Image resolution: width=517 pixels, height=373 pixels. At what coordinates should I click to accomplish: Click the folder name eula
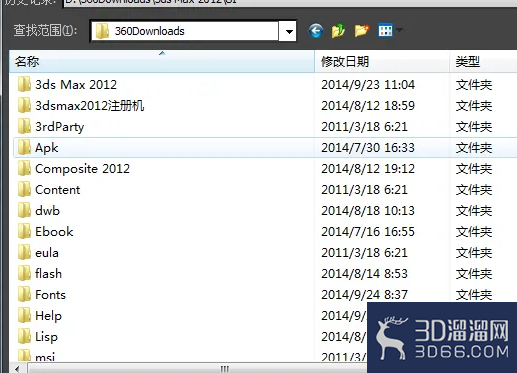[47, 253]
